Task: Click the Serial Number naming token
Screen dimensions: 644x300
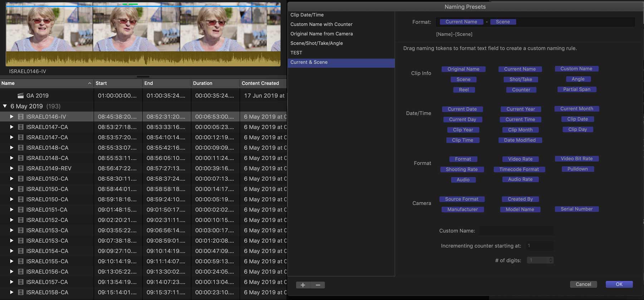Action: pos(577,209)
